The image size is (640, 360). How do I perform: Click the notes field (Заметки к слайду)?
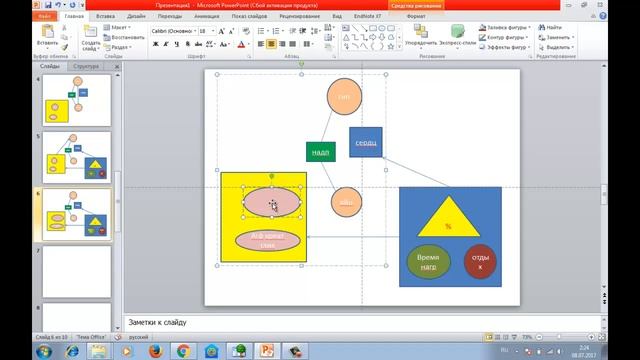tap(363, 322)
